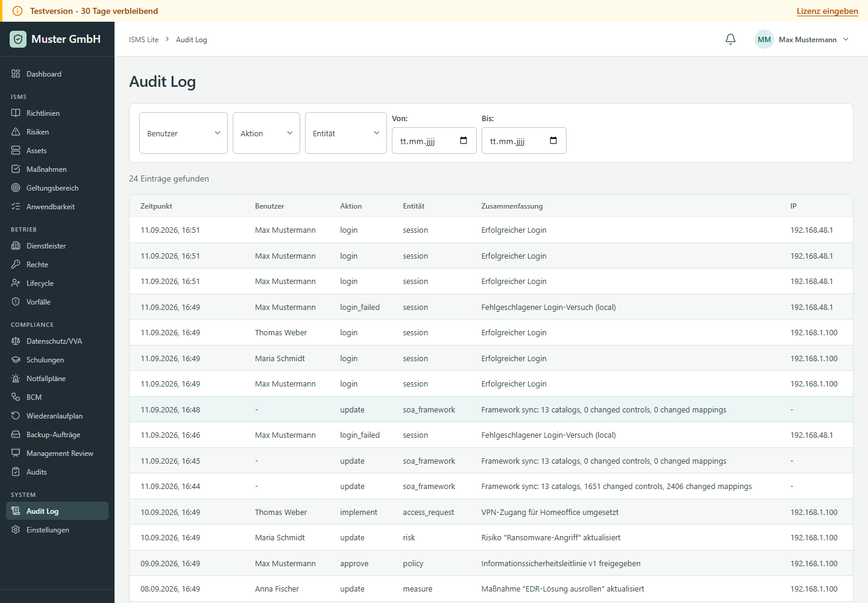Click the Schulungen graduation cap icon
Image resolution: width=868 pixels, height=603 pixels.
[x=16, y=359]
